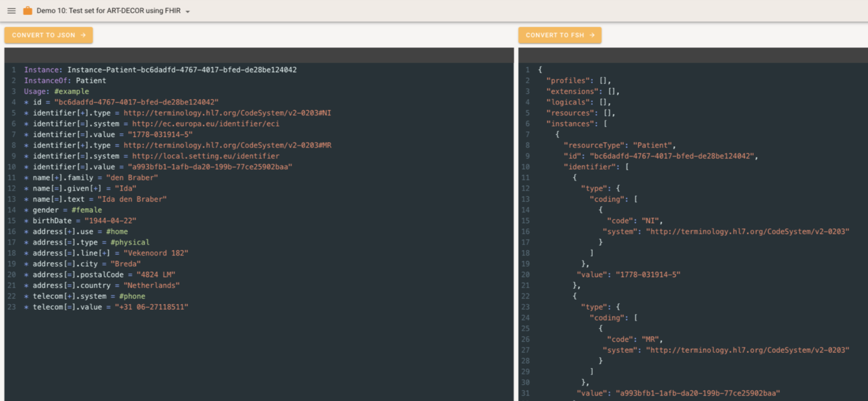Click the telecom phone number value
The image size is (868, 401).
[151, 307]
